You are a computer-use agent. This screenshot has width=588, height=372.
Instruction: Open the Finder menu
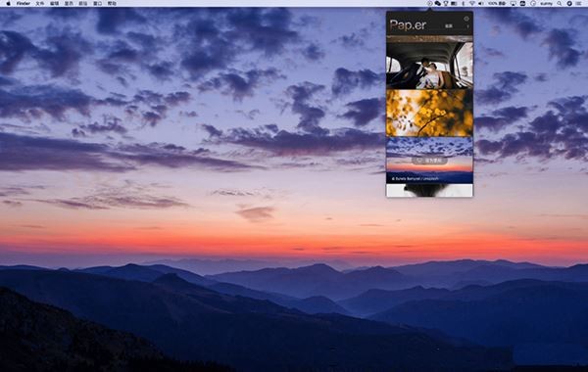pos(24,3)
